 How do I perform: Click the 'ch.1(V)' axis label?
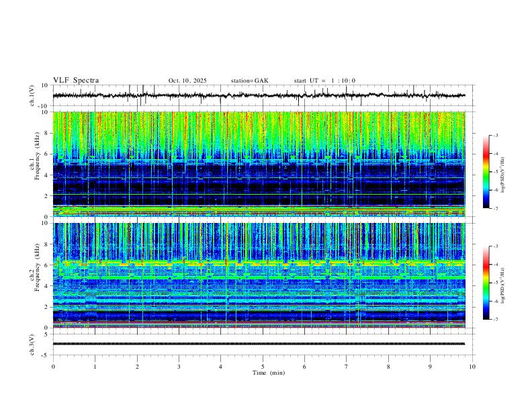(32, 95)
